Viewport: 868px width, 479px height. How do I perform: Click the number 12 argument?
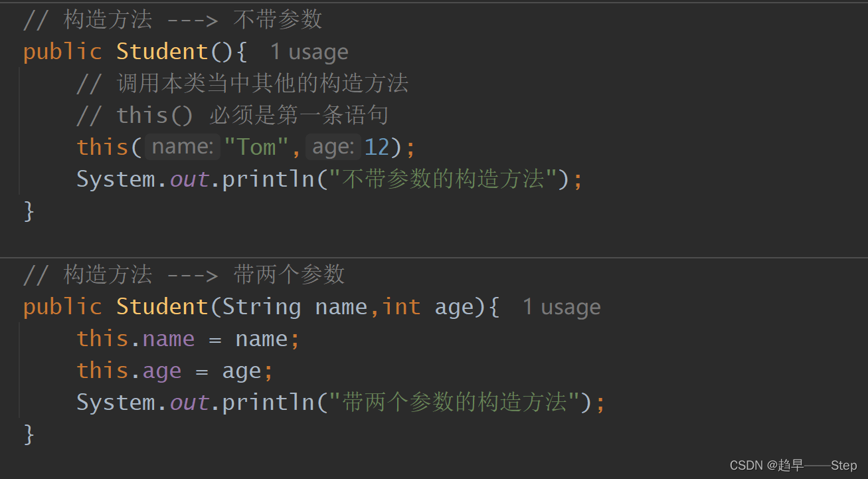click(377, 147)
